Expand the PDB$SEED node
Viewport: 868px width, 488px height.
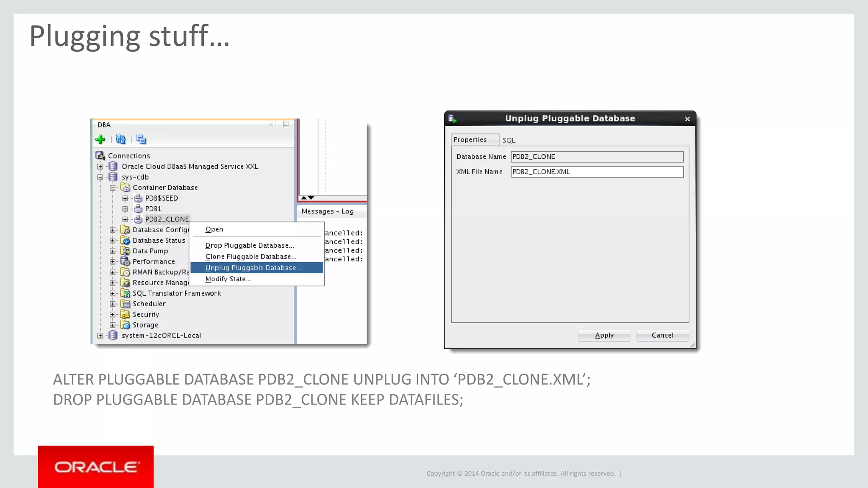(125, 198)
